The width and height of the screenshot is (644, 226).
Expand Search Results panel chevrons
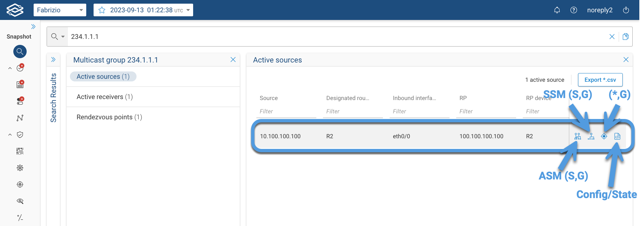[x=53, y=59]
